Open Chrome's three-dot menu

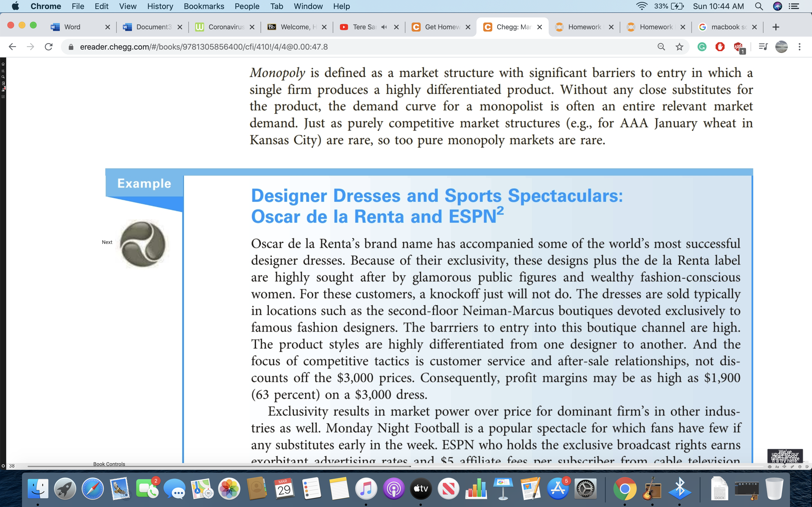click(800, 47)
